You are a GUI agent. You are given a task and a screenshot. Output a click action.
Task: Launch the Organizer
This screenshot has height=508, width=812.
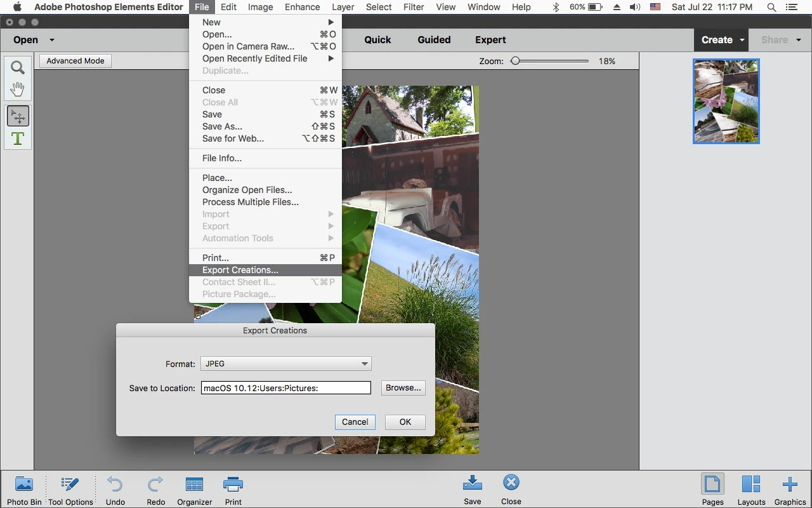pos(194,490)
